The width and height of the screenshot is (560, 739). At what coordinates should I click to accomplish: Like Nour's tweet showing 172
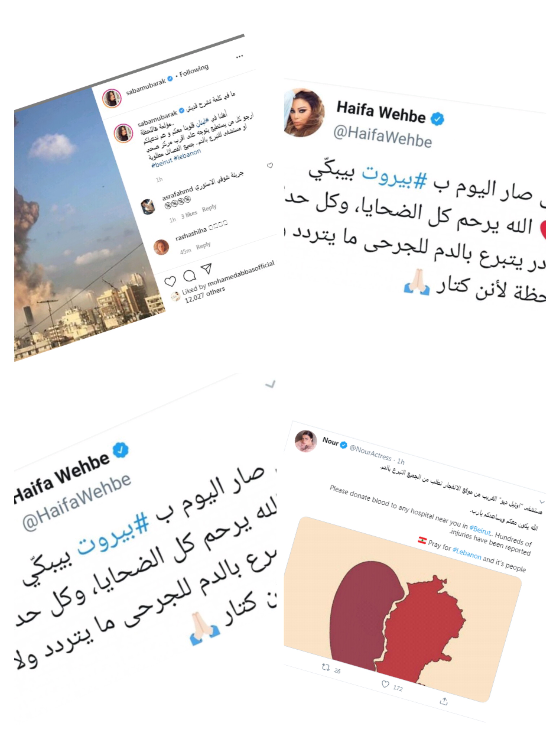(x=385, y=684)
